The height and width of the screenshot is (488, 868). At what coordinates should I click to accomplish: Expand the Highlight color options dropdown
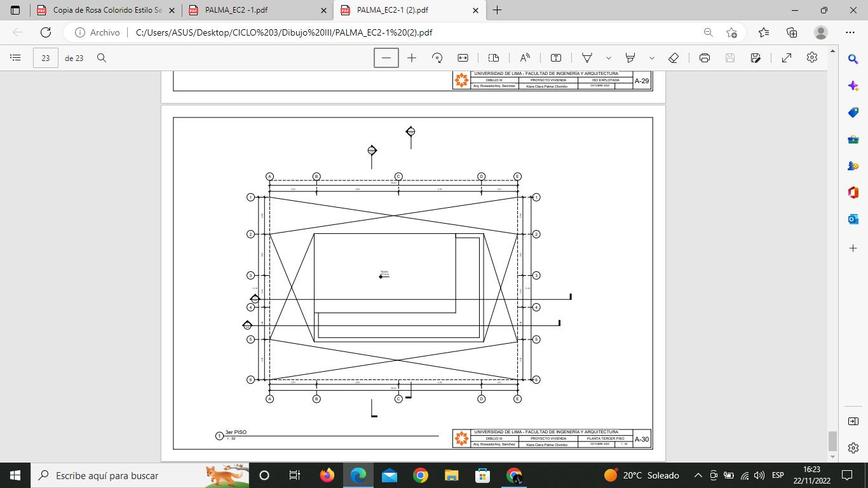click(x=652, y=58)
